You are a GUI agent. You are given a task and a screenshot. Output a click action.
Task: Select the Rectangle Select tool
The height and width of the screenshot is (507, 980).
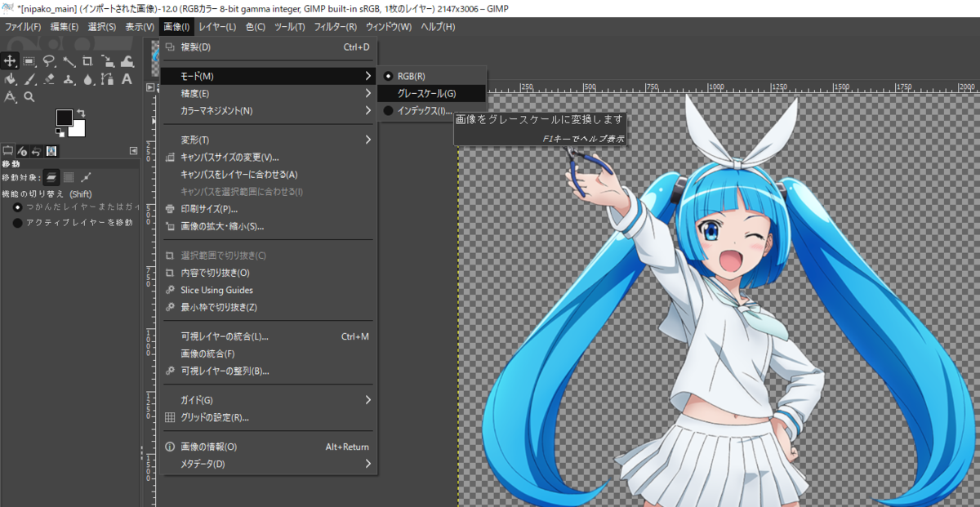(28, 60)
